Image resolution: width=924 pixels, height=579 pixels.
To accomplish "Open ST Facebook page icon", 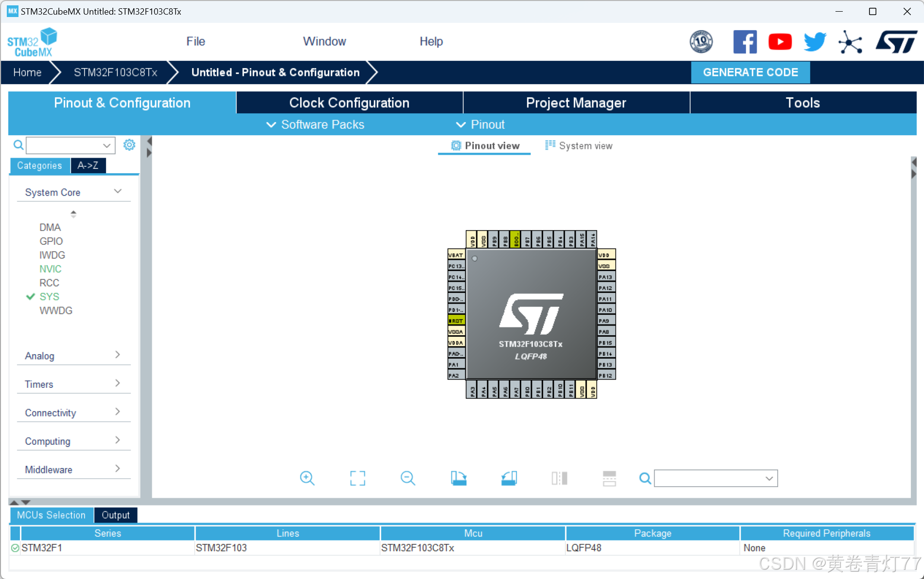I will click(x=745, y=42).
